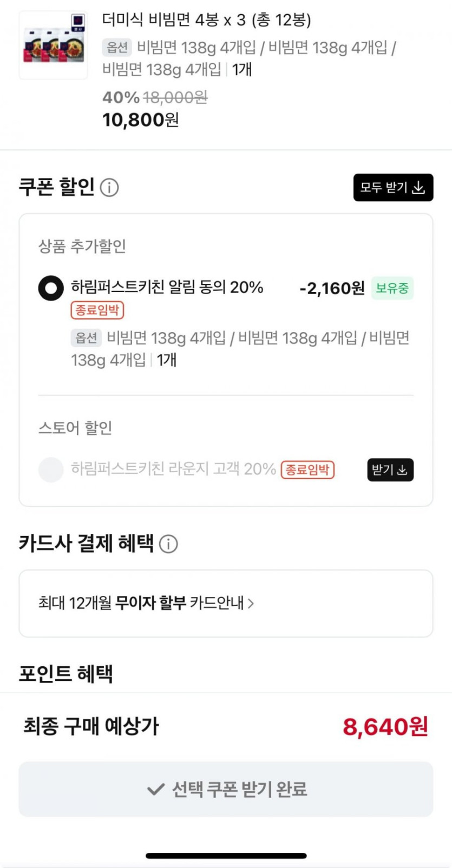452x868 pixels.
Task: Tap the 포인트 혜택 section heading
Action: 65,674
